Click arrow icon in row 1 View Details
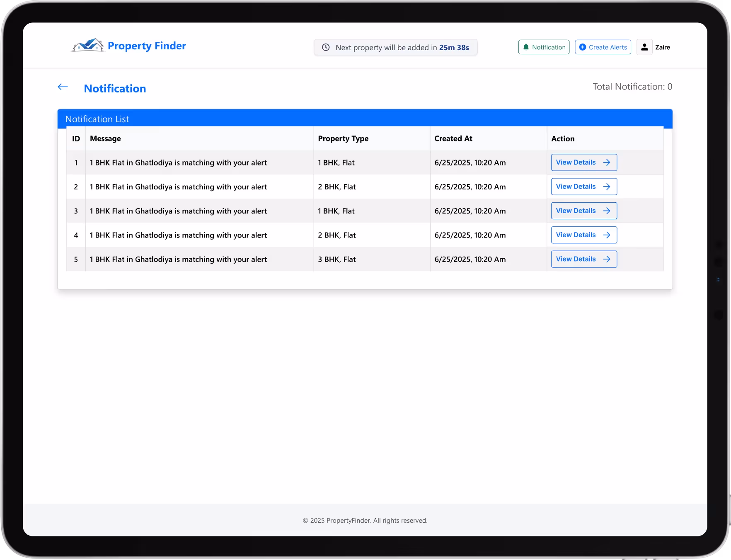This screenshot has width=731, height=560. (x=607, y=162)
